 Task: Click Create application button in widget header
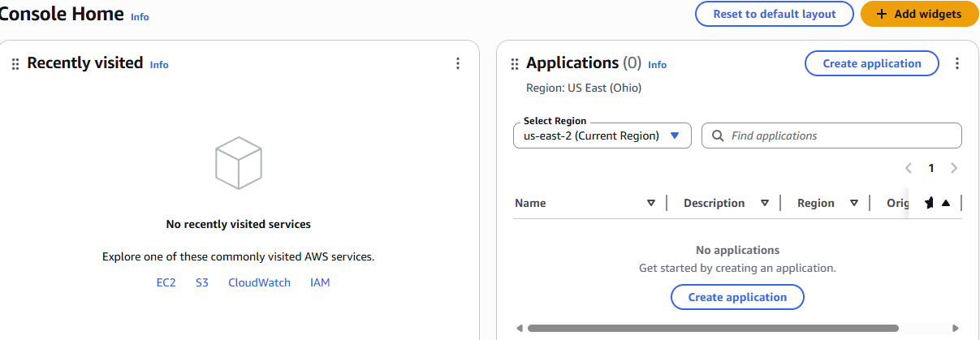click(x=872, y=63)
